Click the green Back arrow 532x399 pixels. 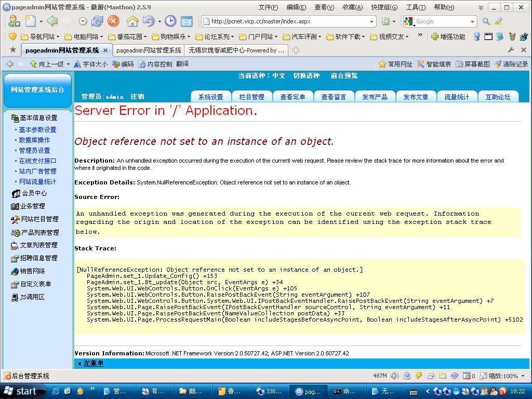51,21
